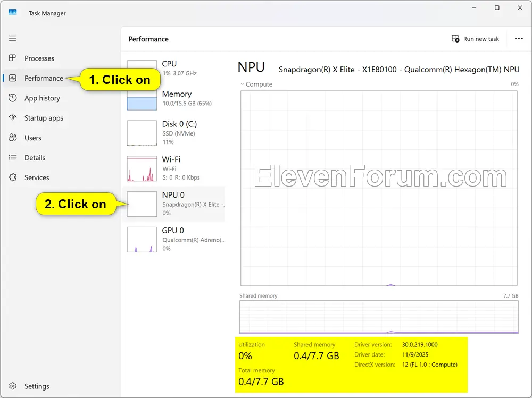The height and width of the screenshot is (398, 532).
Task: Click the Processes sidebar icon
Action: (x=13, y=58)
